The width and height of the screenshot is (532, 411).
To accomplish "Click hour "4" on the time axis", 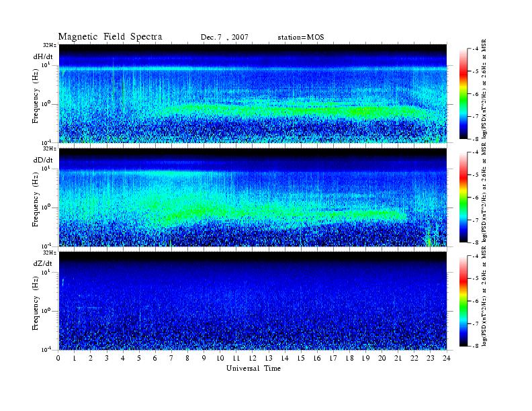I will pos(123,358).
